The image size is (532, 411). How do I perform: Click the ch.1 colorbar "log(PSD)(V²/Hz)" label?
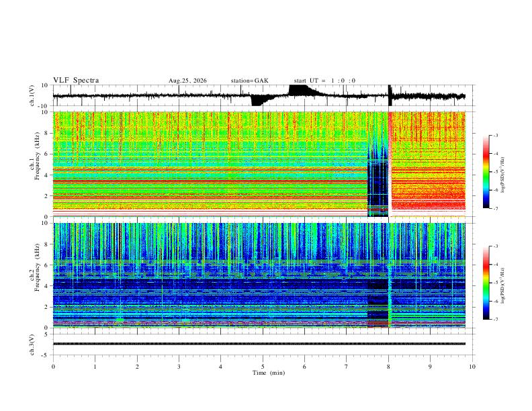(503, 175)
